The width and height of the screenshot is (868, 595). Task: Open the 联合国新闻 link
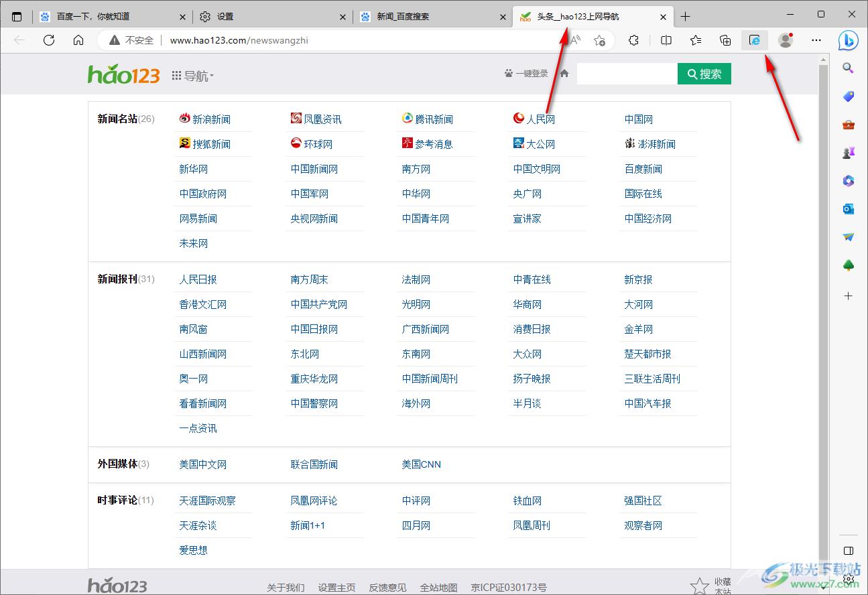point(314,464)
